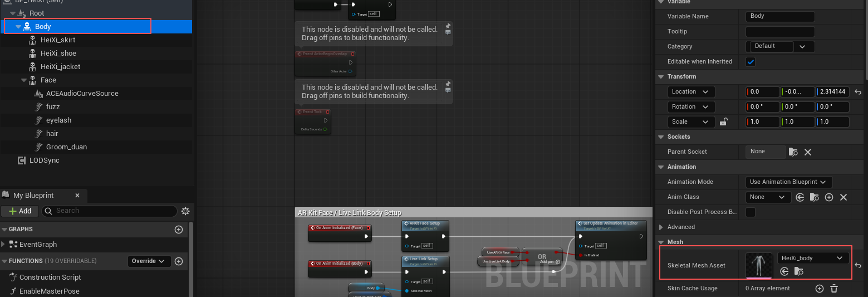Click the Tooltip text field

(x=780, y=32)
